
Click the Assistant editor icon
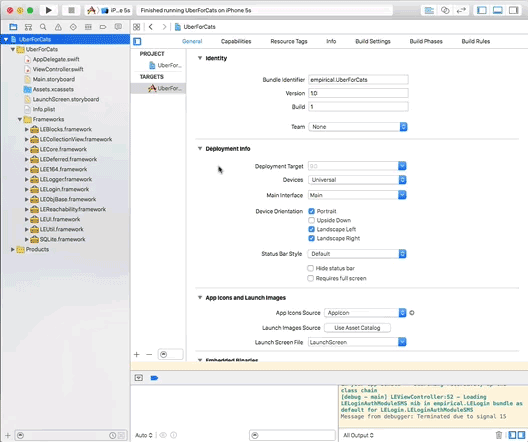(x=445, y=10)
